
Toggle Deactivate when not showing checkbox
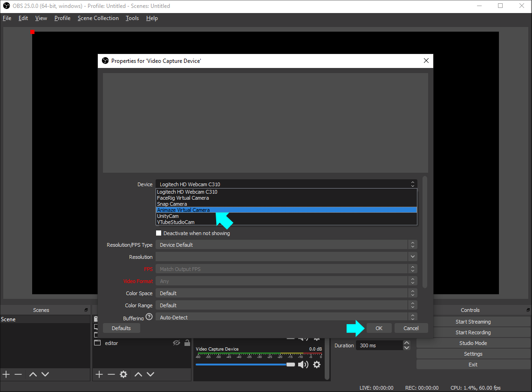click(158, 233)
